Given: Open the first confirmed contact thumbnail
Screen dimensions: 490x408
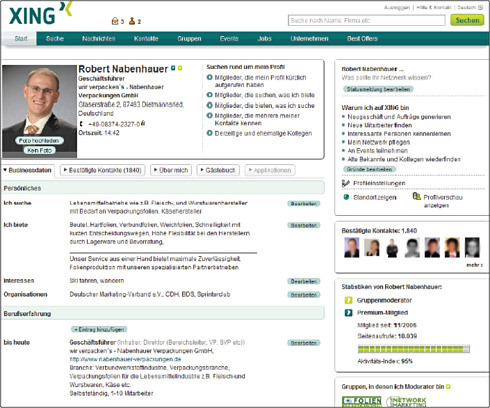Looking at the screenshot, I should (x=352, y=247).
